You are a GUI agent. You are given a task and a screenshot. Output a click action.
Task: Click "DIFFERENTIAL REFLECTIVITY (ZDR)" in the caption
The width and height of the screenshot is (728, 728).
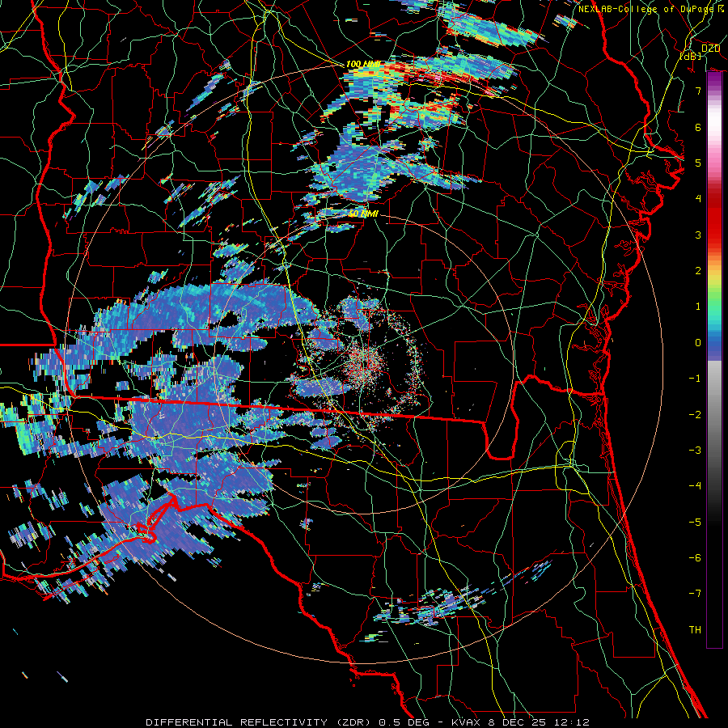click(x=258, y=722)
